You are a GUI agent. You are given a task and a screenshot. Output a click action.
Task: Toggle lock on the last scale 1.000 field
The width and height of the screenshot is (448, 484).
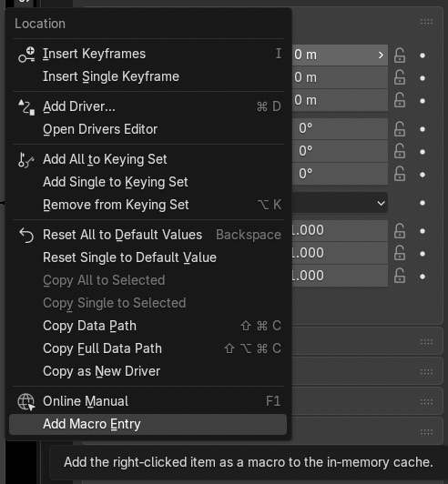[x=400, y=276]
